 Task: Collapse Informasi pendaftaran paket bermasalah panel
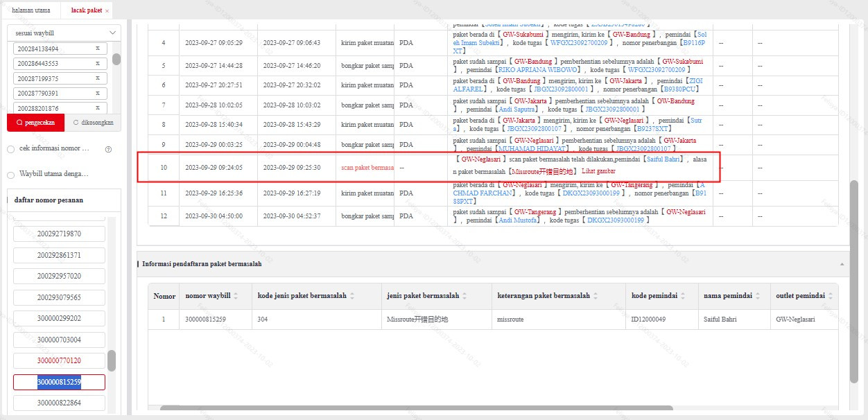click(x=842, y=264)
